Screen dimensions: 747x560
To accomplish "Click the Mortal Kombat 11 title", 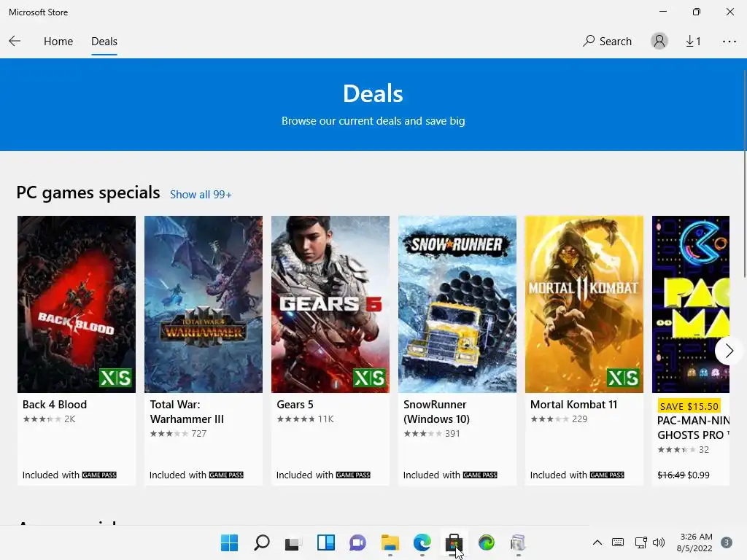I will (573, 404).
